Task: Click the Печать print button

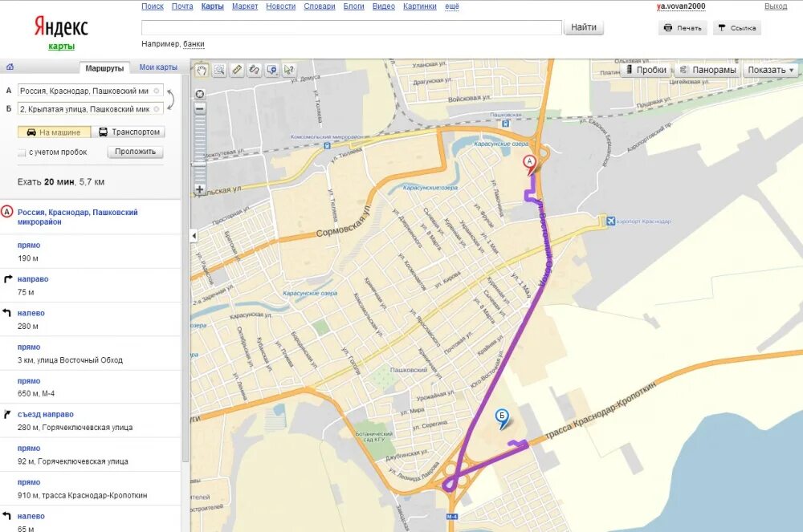Action: (x=683, y=27)
